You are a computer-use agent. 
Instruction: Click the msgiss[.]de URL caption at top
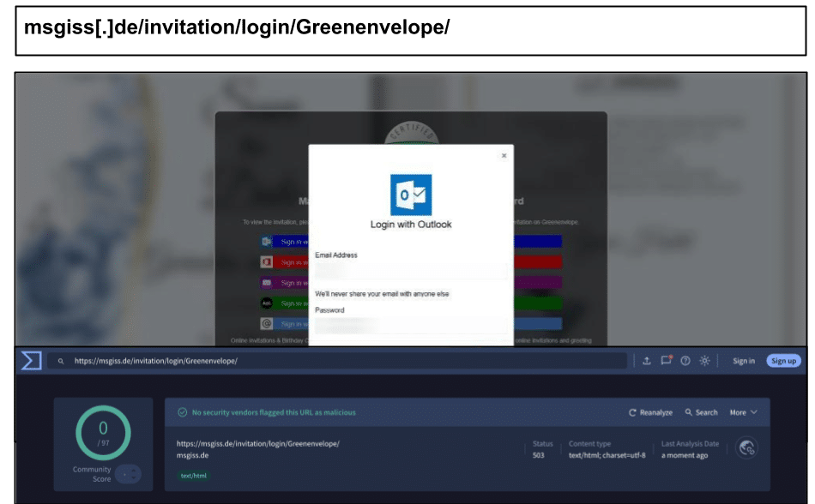pos(237,27)
